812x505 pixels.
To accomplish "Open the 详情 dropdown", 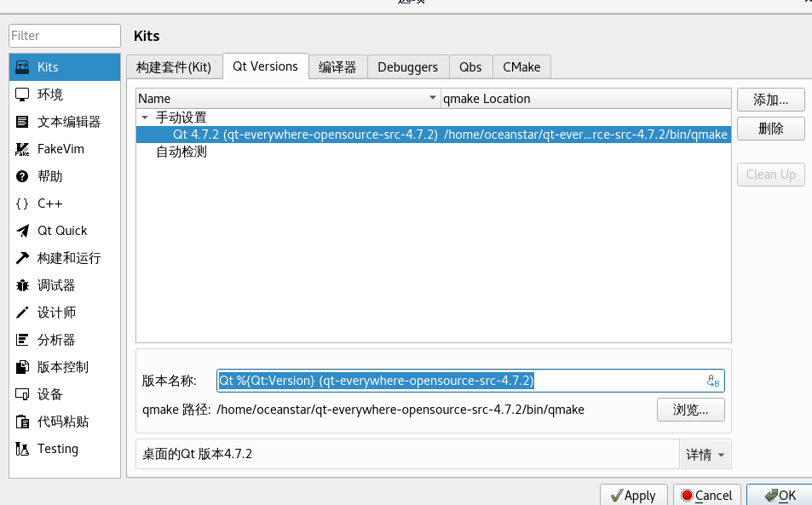I will pyautogui.click(x=705, y=454).
